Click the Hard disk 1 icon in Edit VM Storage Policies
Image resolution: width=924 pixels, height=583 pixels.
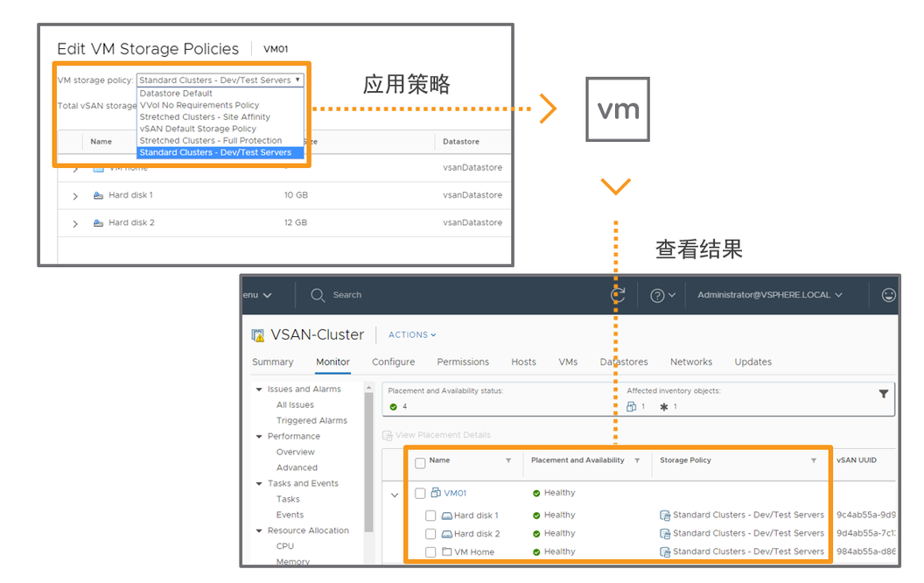[x=98, y=195]
